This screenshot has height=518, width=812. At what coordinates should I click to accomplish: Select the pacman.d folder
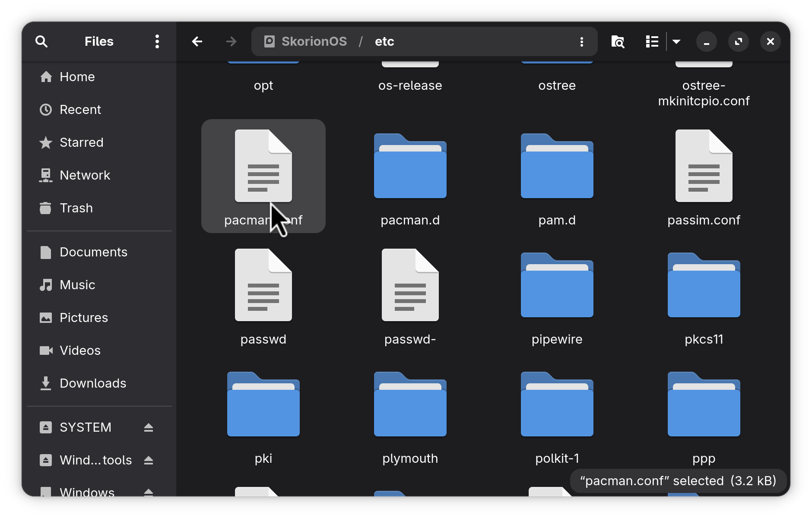[410, 177]
